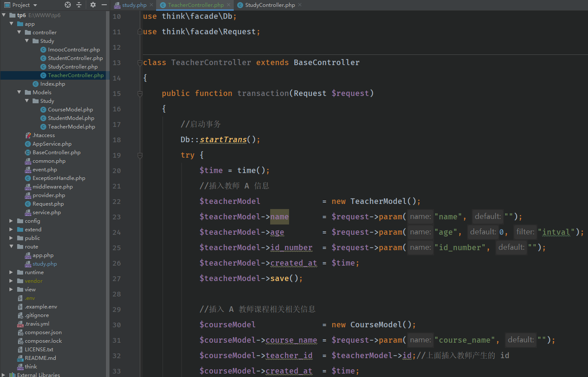Open CourseModel.php in project tree
588x377 pixels.
tap(70, 110)
